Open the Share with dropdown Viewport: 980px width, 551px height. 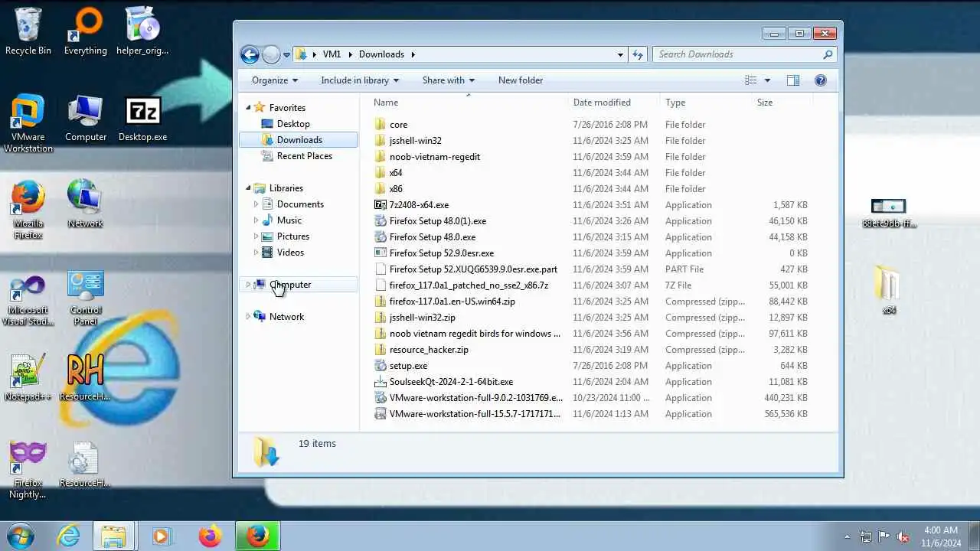click(x=448, y=80)
